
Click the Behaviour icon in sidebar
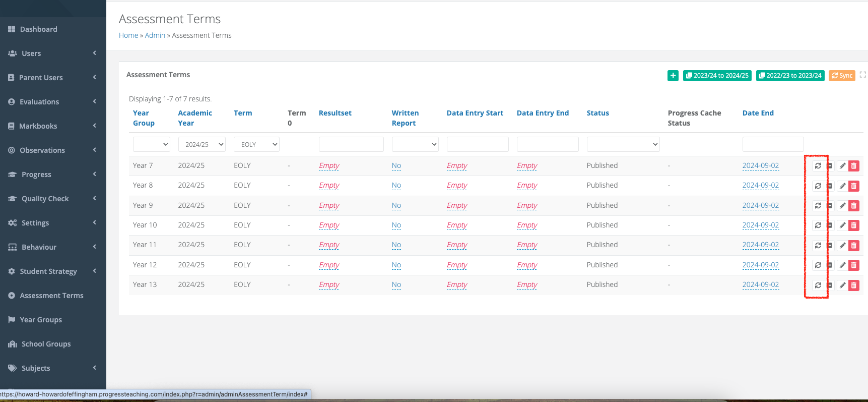point(13,247)
